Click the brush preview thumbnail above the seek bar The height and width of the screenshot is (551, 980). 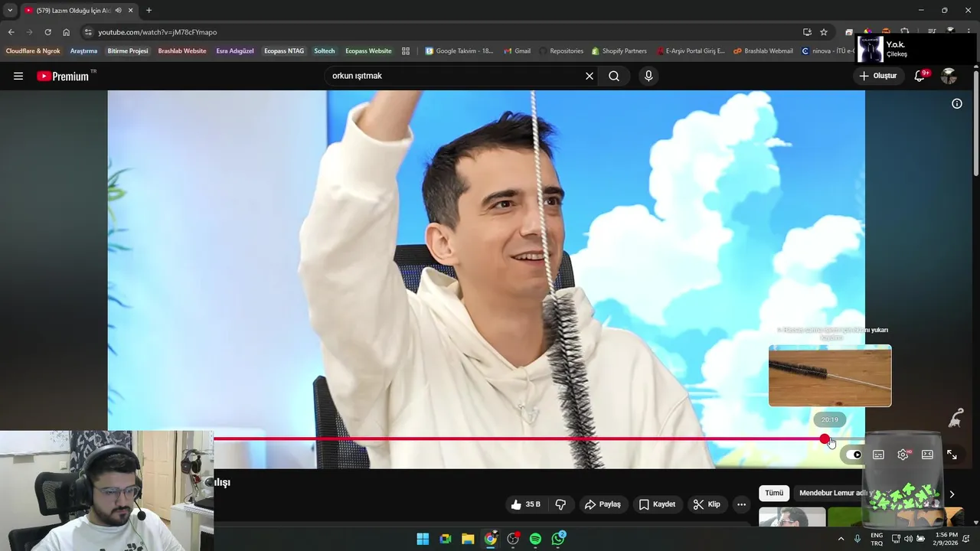pos(830,376)
